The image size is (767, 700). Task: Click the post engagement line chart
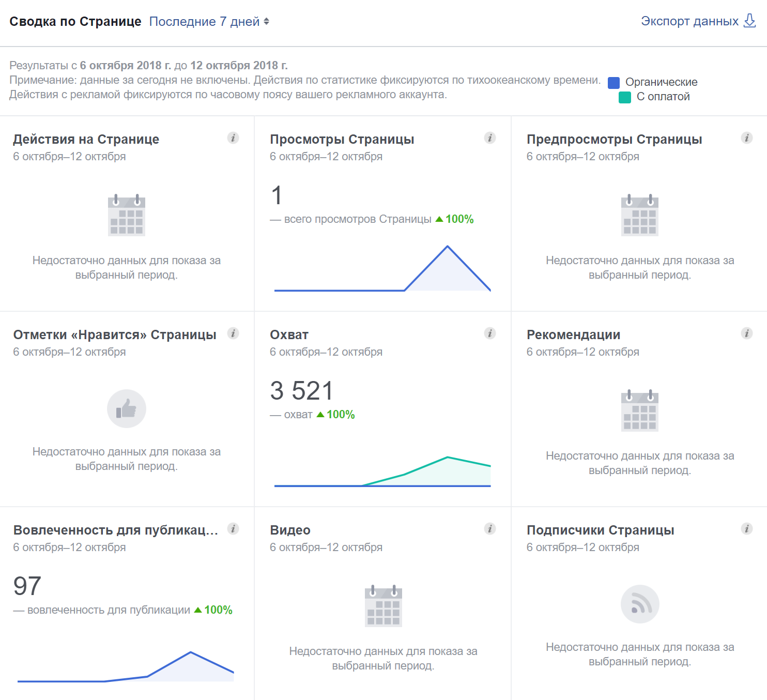pyautogui.click(x=126, y=667)
